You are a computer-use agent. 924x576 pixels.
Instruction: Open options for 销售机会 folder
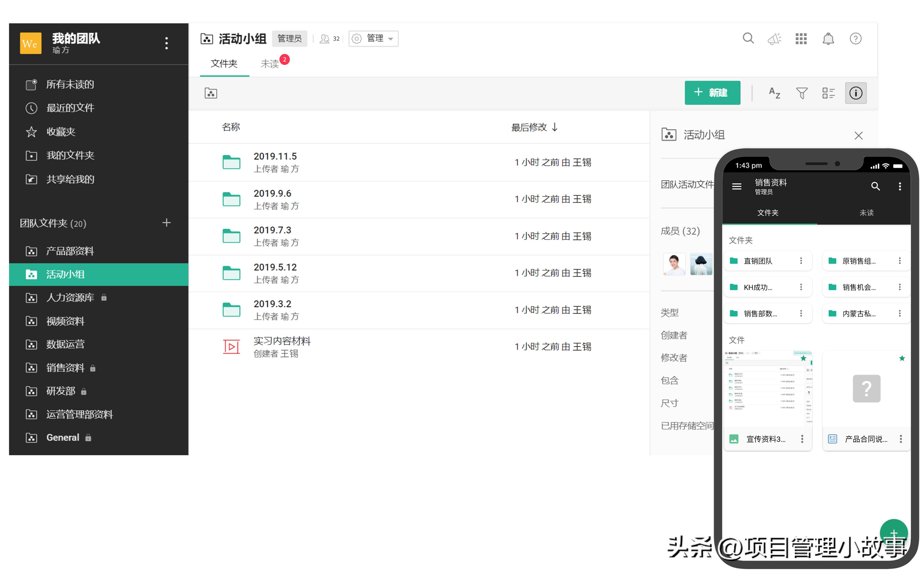click(x=900, y=287)
